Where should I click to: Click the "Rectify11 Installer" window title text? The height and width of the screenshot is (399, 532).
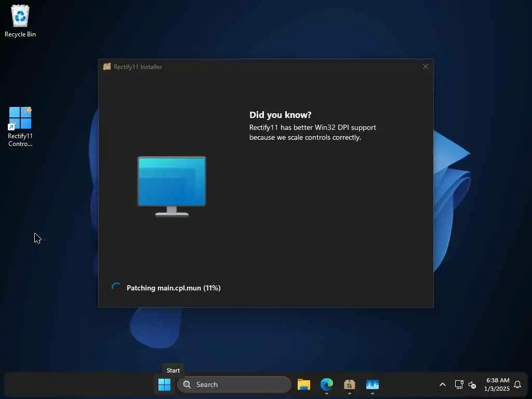click(138, 67)
